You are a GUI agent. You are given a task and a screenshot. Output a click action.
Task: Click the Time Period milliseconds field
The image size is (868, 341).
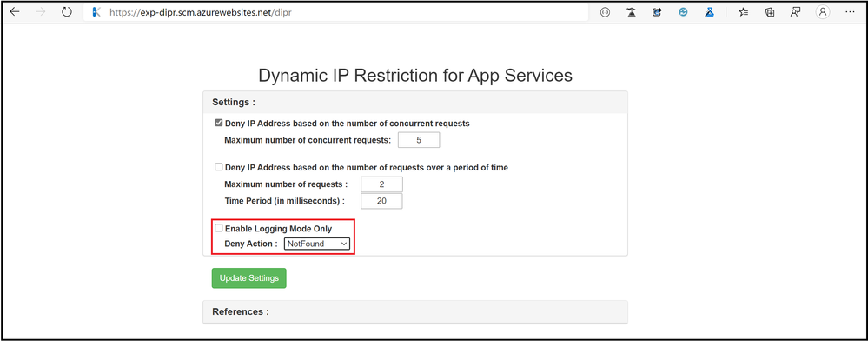click(x=381, y=201)
